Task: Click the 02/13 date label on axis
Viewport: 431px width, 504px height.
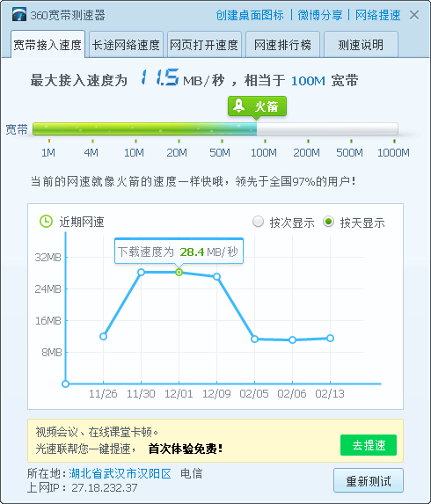Action: (330, 394)
